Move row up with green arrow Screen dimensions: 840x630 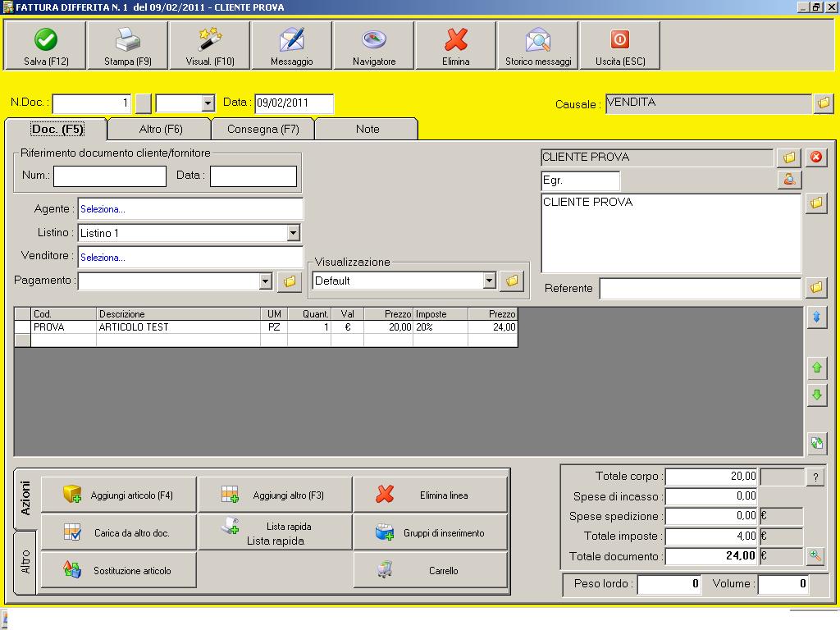(816, 368)
